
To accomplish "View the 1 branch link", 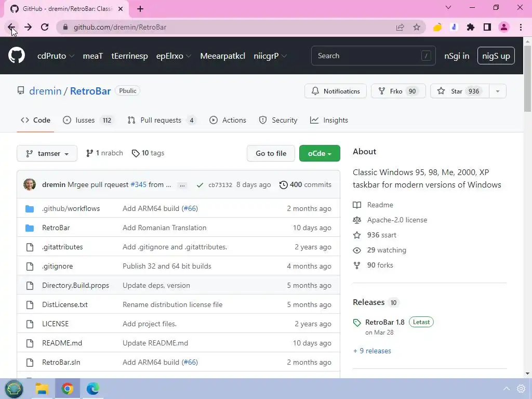I will pyautogui.click(x=104, y=153).
